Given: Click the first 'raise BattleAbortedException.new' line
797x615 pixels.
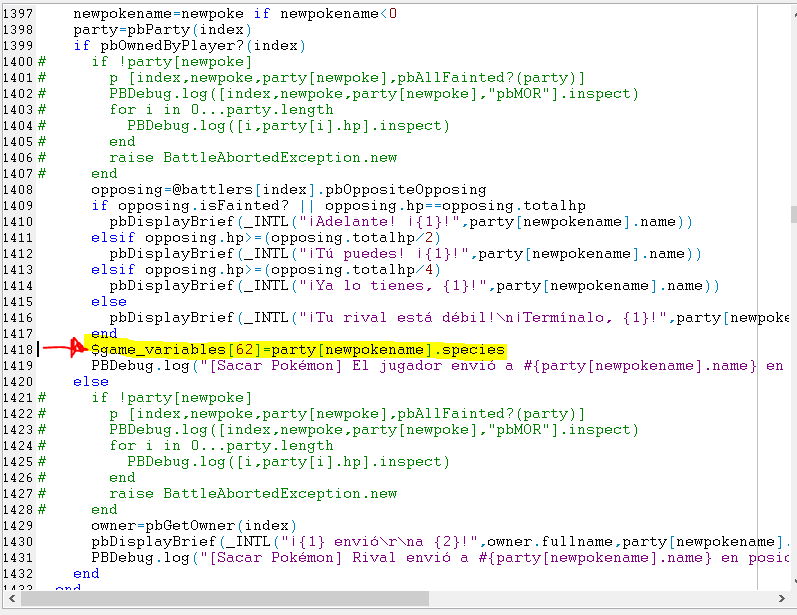Looking at the screenshot, I should 253,158.
